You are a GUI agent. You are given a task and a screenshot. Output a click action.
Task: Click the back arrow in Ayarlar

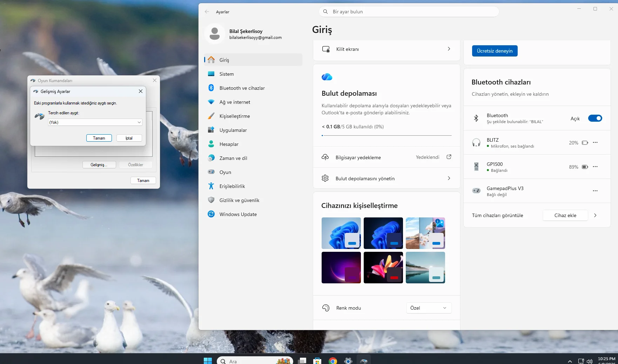tap(207, 12)
